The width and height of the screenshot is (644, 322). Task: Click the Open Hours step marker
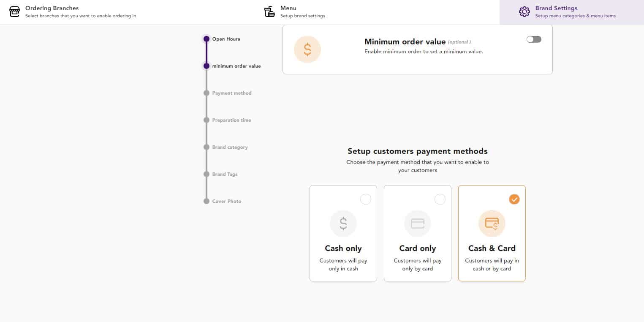tap(207, 39)
